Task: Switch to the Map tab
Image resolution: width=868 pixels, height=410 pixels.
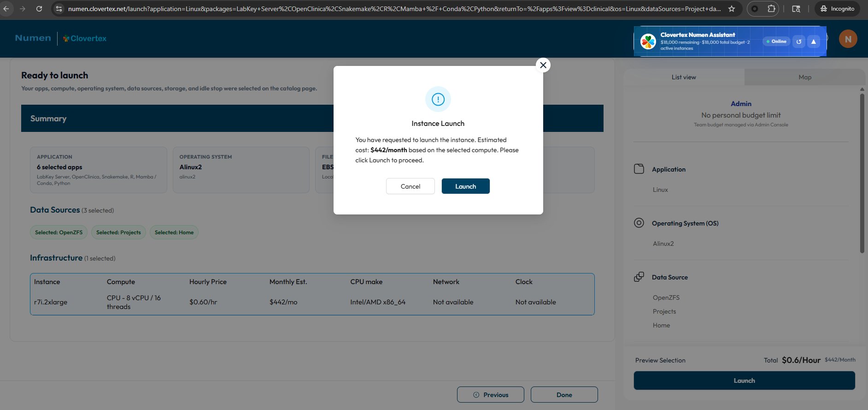Action: click(x=805, y=77)
